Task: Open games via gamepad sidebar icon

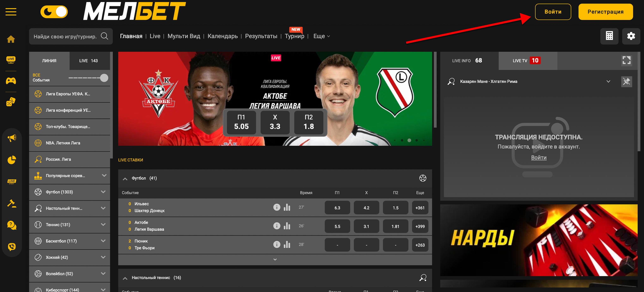Action: click(11, 81)
